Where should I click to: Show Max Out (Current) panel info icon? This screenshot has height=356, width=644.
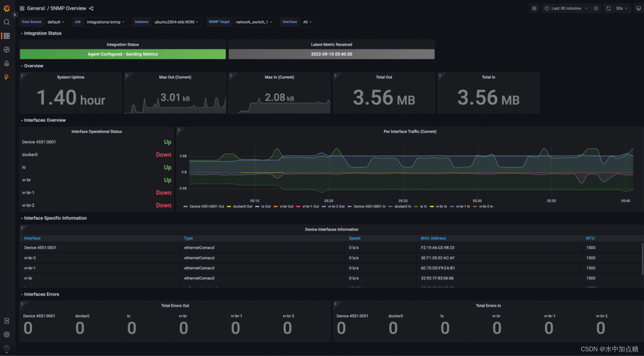point(126,75)
